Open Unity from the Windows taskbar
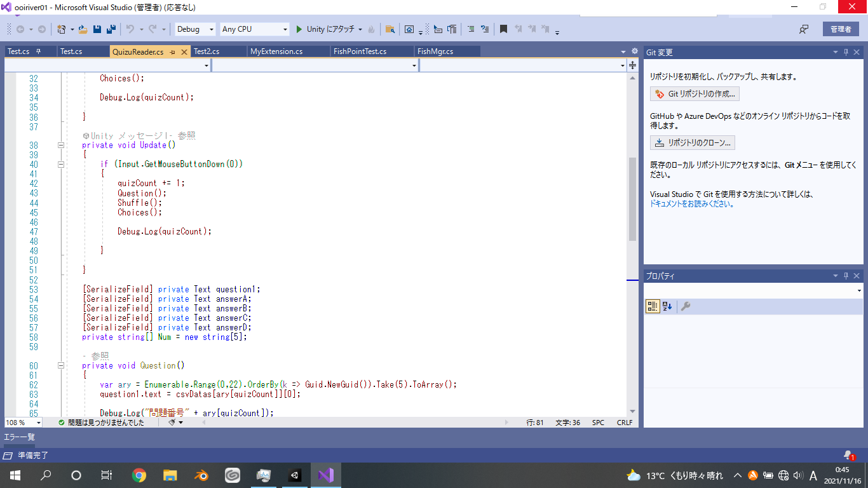This screenshot has height=488, width=868. (295, 475)
